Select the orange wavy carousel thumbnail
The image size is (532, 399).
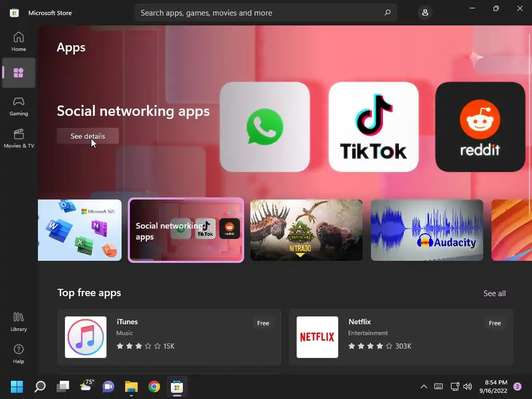(x=512, y=230)
